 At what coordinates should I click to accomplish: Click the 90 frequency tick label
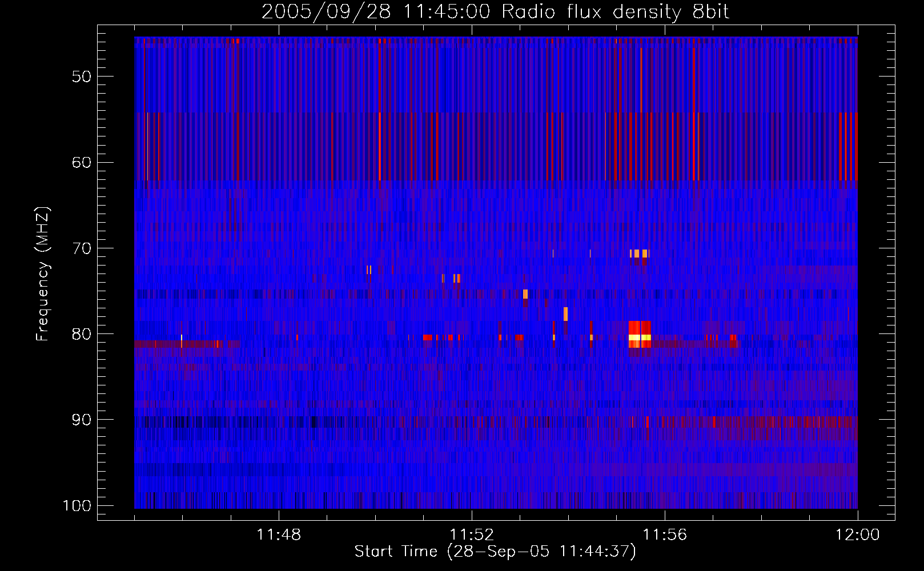click(x=82, y=420)
